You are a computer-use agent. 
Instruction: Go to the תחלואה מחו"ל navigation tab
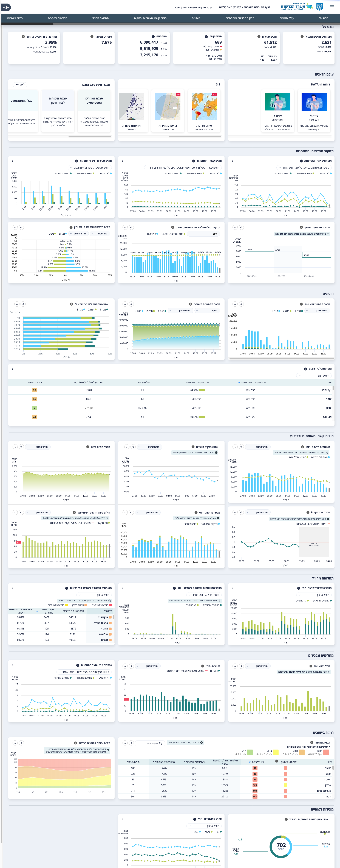100,18
